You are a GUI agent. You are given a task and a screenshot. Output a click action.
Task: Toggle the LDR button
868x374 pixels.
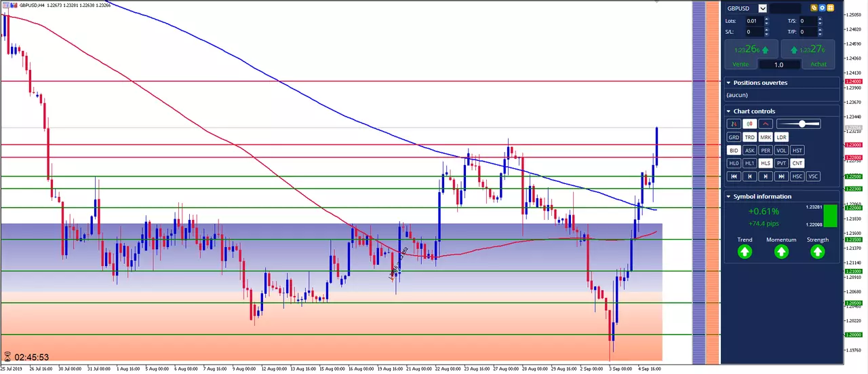click(781, 137)
